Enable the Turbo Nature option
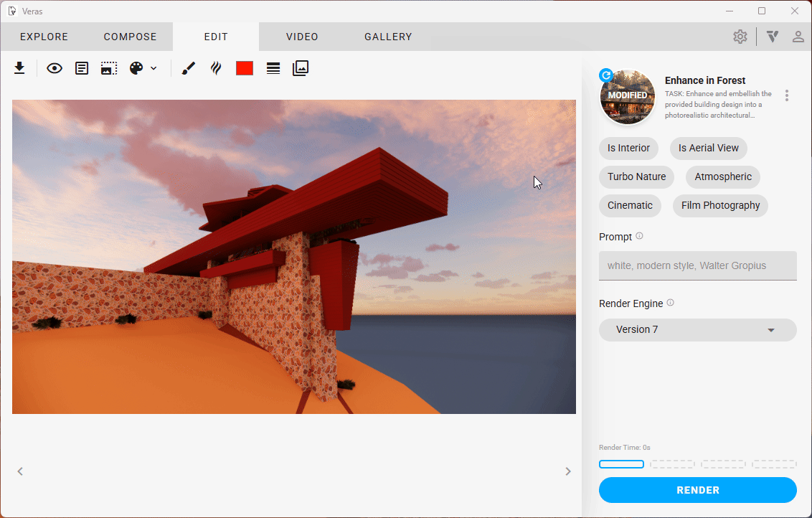 [x=636, y=176]
